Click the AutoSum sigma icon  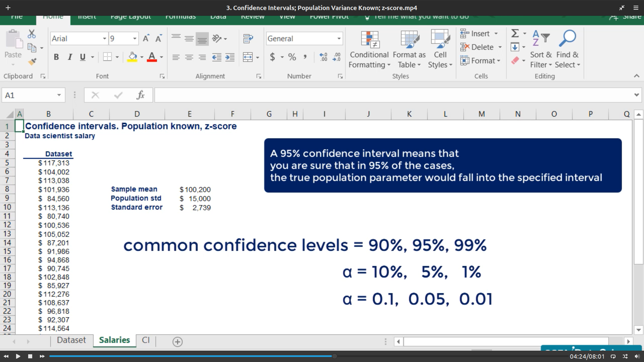[x=515, y=33]
